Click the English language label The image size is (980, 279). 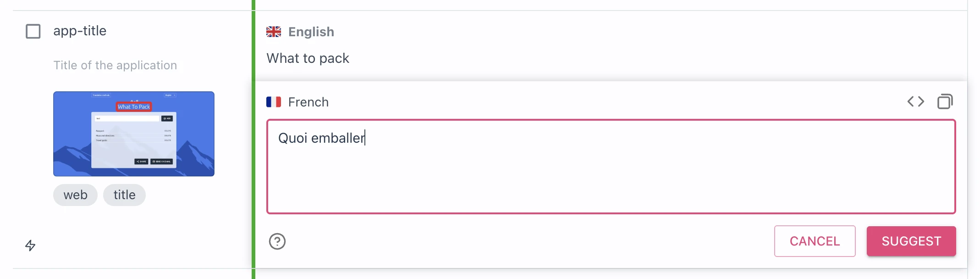(310, 32)
